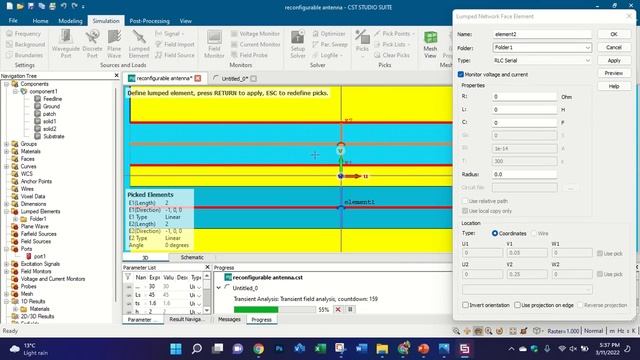Collapse the component1 tree node
This screenshot has width=640, height=360.
pos(15,91)
